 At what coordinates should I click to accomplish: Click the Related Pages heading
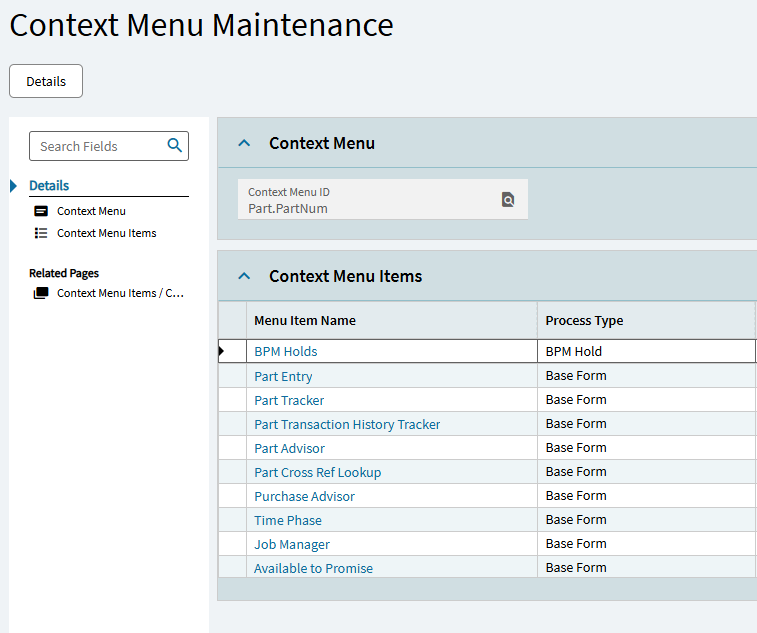click(x=64, y=273)
